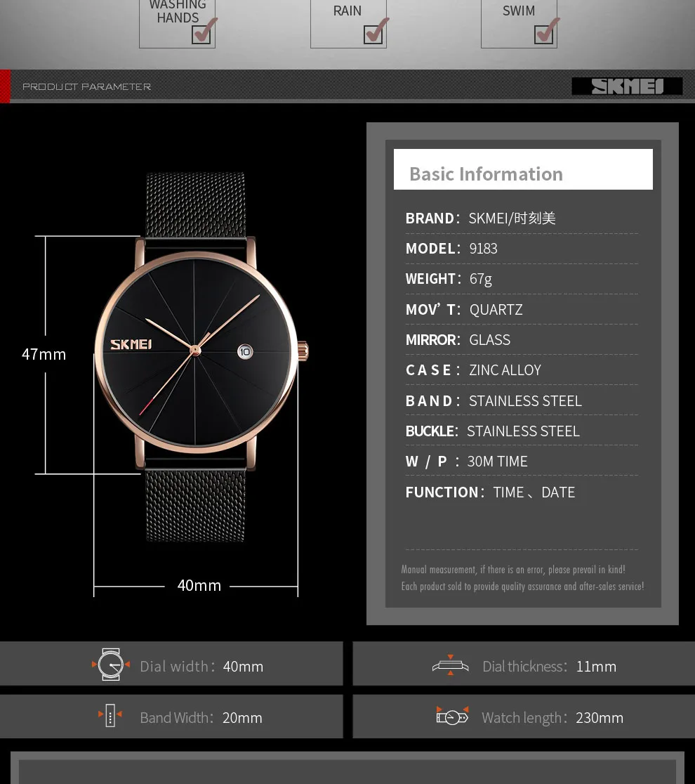Select the weight value 67g
This screenshot has height=784, width=695.
click(481, 279)
